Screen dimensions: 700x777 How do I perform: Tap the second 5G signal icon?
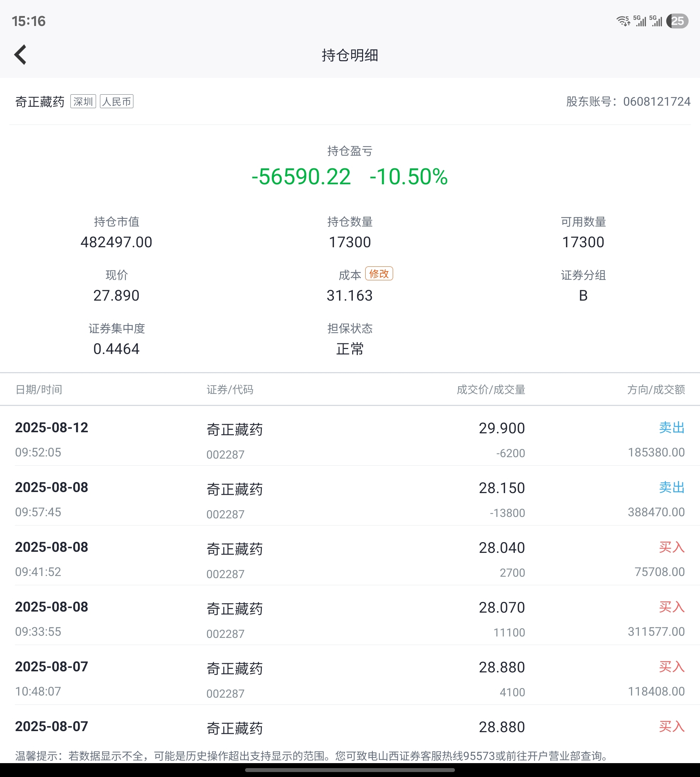[656, 21]
